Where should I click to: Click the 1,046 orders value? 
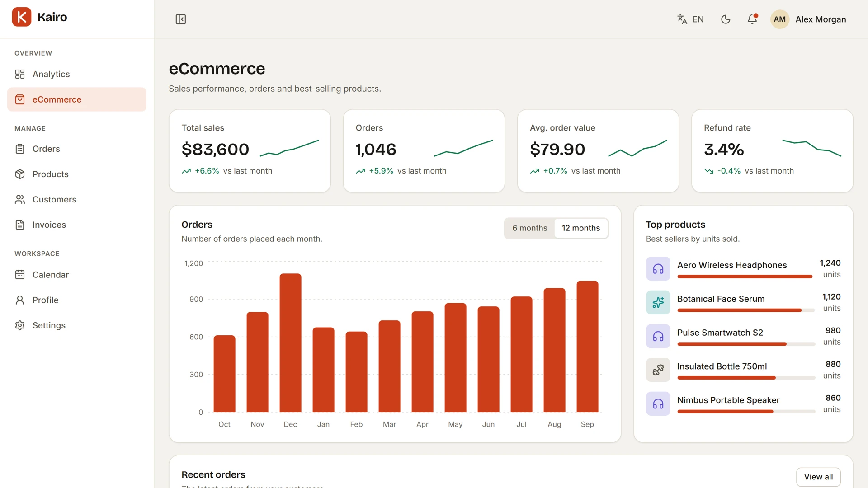click(376, 150)
